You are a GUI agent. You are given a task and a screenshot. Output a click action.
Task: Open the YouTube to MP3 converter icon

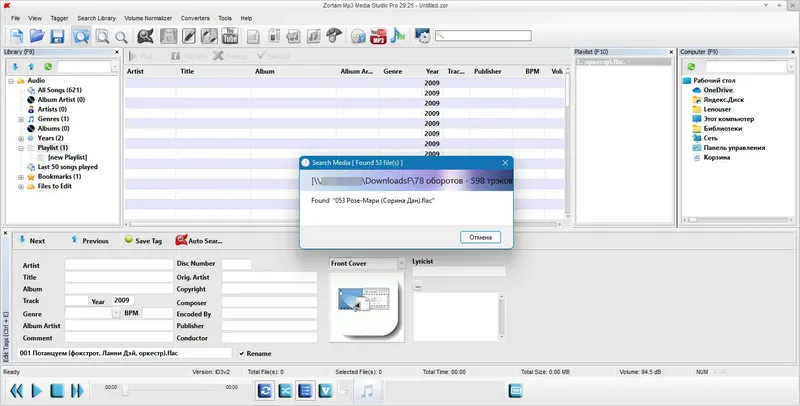tap(378, 36)
